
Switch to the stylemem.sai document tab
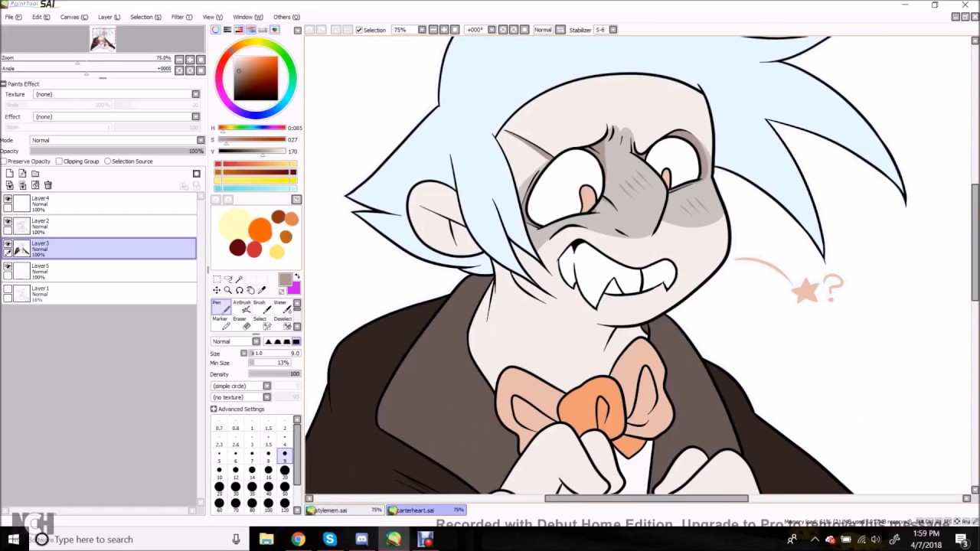345,510
